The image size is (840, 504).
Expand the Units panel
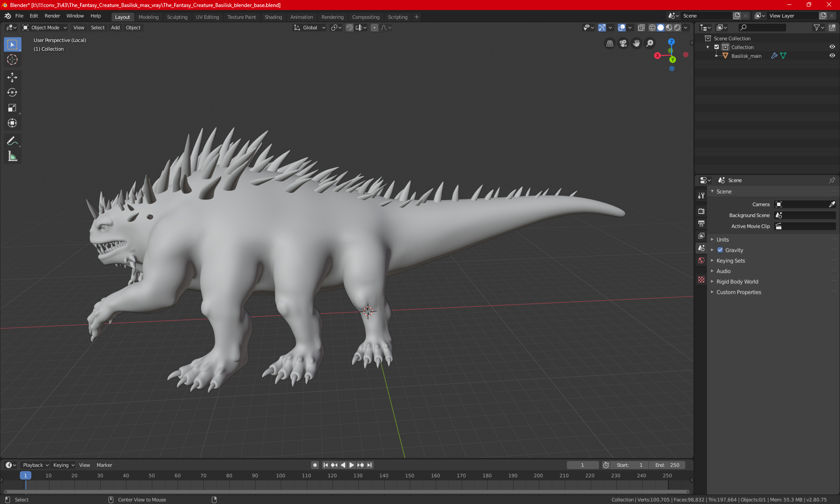tap(723, 240)
